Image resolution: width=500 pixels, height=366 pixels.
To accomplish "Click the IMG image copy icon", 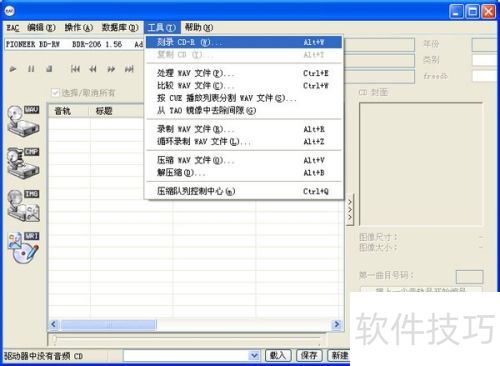I will pyautogui.click(x=23, y=205).
